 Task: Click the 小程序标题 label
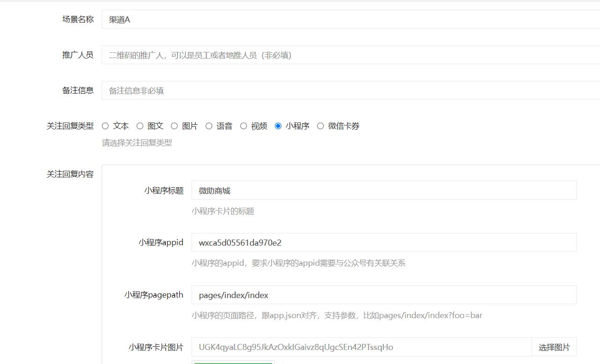[164, 190]
